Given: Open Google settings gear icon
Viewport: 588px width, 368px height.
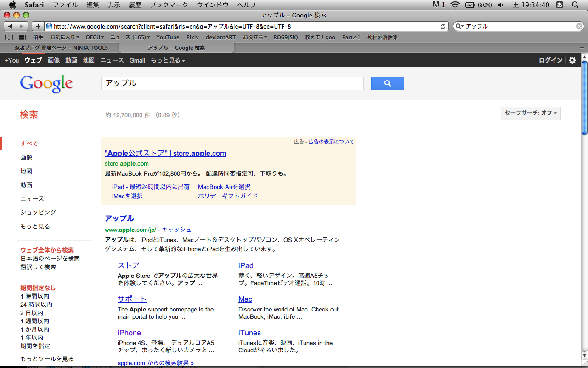Looking at the screenshot, I should coord(572,60).
